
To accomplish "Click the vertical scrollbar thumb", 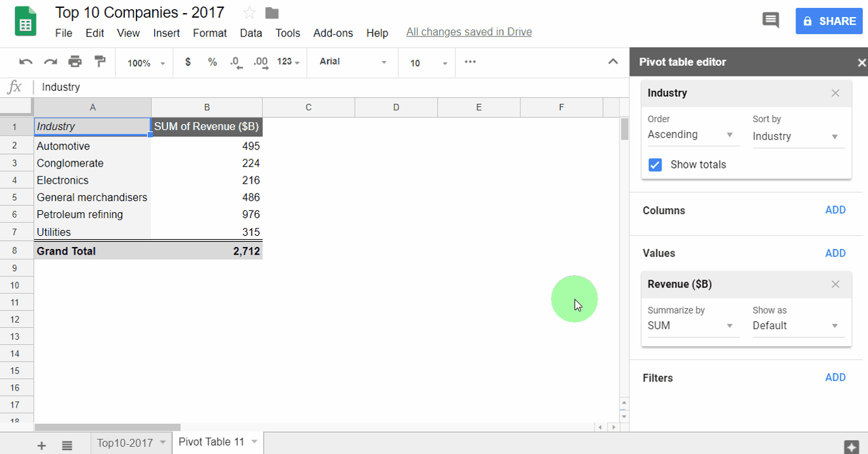I will (x=624, y=129).
